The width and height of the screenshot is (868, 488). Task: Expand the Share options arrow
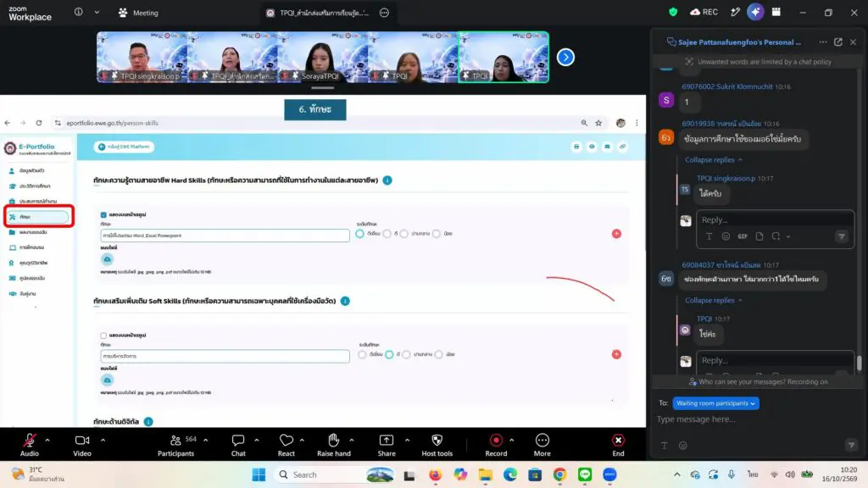point(408,441)
